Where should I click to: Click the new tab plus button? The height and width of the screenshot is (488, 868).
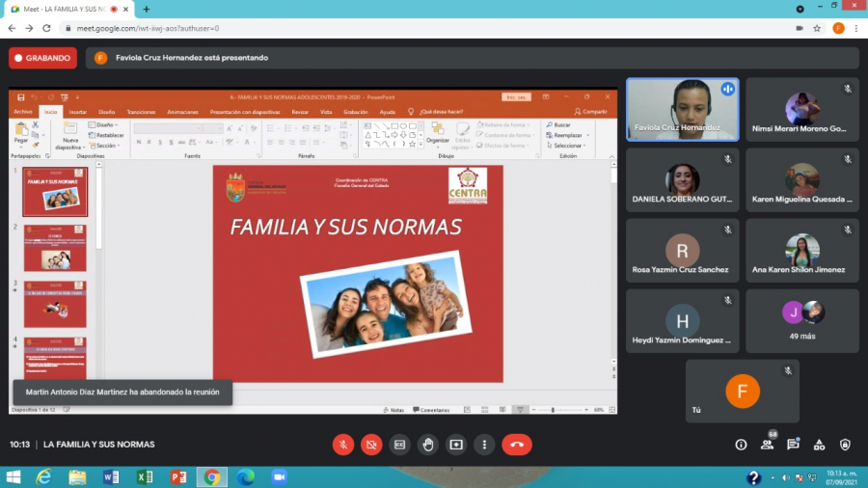[147, 9]
